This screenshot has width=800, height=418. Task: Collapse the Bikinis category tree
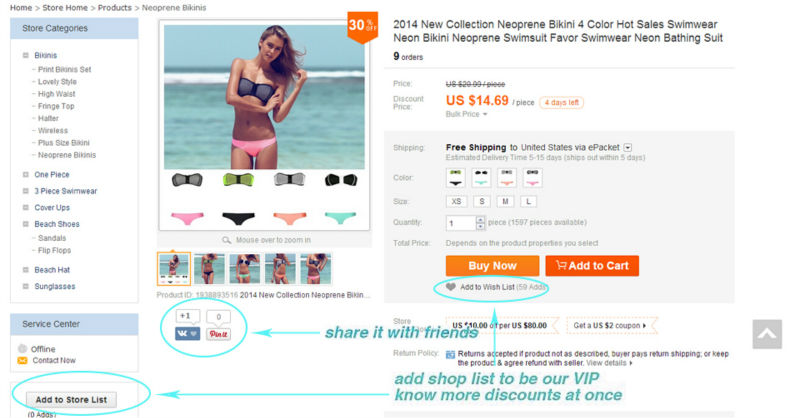coord(26,55)
